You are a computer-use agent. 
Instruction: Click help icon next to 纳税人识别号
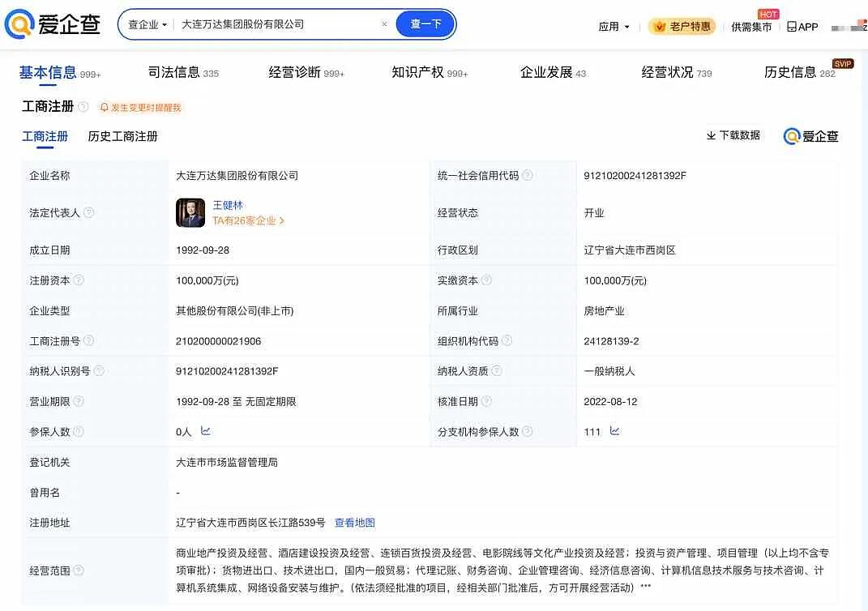pos(99,371)
